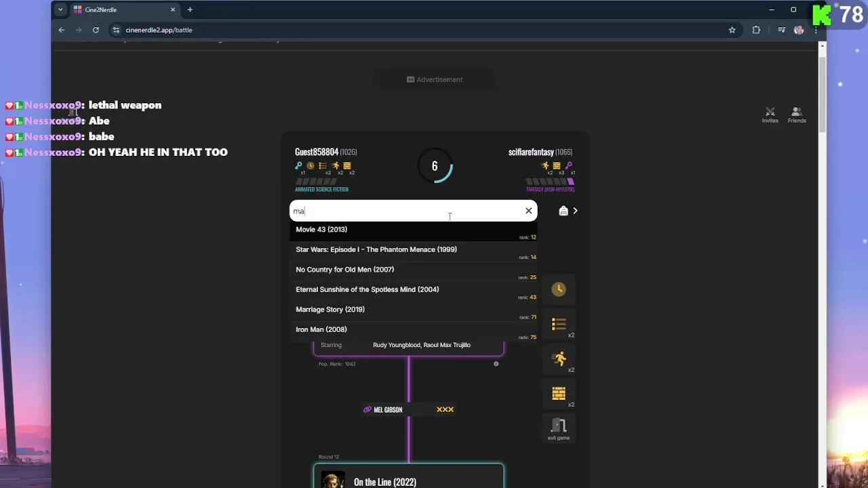The height and width of the screenshot is (488, 868).
Task: Go back in browser history
Action: [x=62, y=30]
